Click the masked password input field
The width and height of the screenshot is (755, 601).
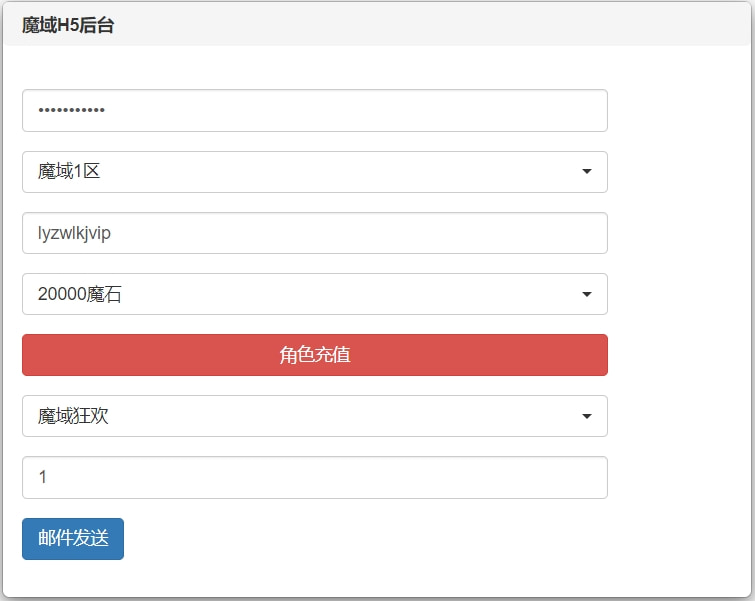[314, 110]
